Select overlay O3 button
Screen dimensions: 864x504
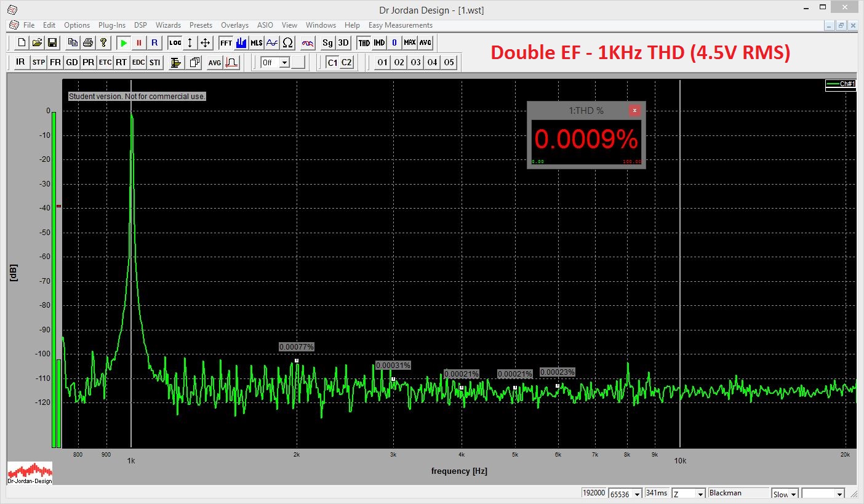click(416, 62)
